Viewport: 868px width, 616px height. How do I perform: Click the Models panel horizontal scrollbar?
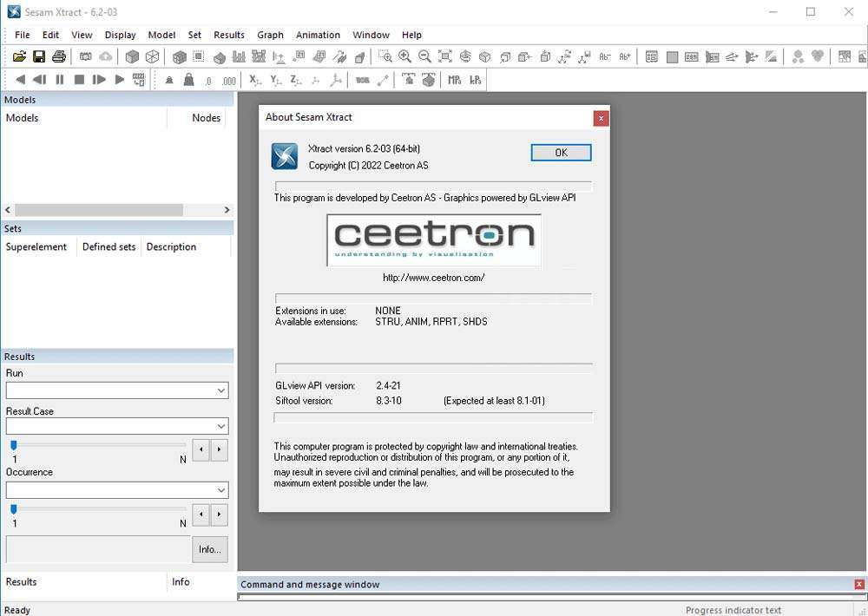[99, 210]
